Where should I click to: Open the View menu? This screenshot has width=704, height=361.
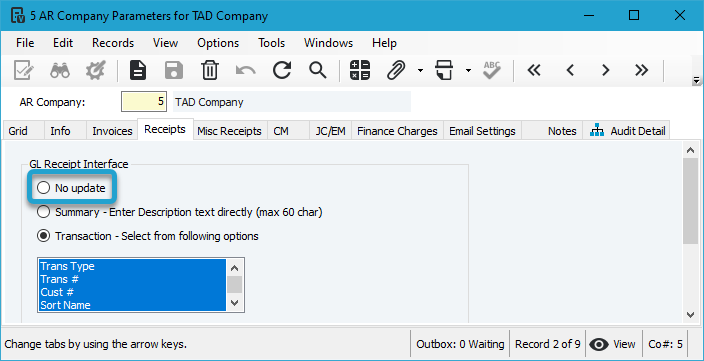pos(165,43)
